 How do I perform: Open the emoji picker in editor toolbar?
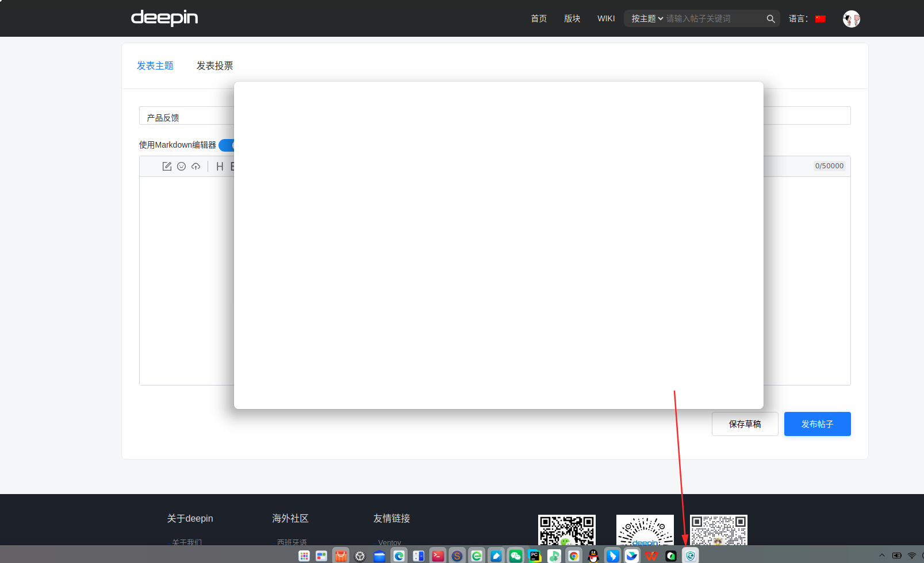[x=181, y=166]
